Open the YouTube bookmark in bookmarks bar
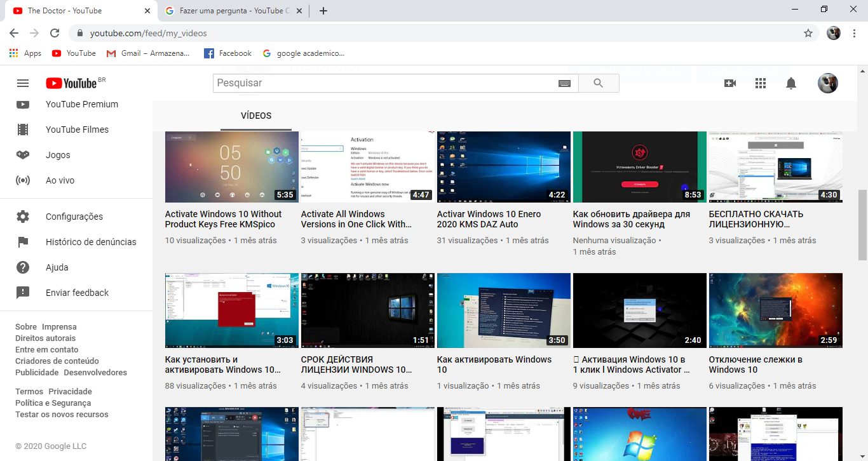This screenshot has width=868, height=461. (74, 53)
